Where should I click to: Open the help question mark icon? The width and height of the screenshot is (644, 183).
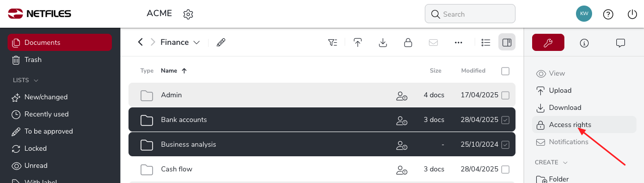tap(608, 14)
